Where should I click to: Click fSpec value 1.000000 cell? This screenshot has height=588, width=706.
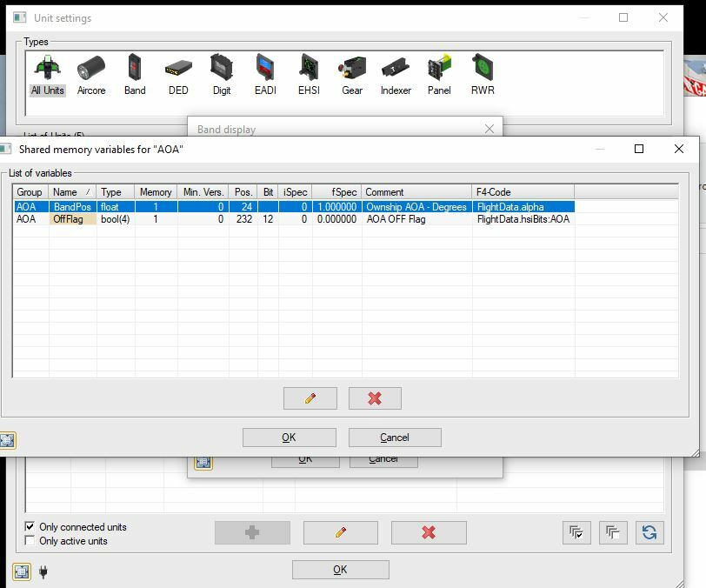pyautogui.click(x=336, y=207)
